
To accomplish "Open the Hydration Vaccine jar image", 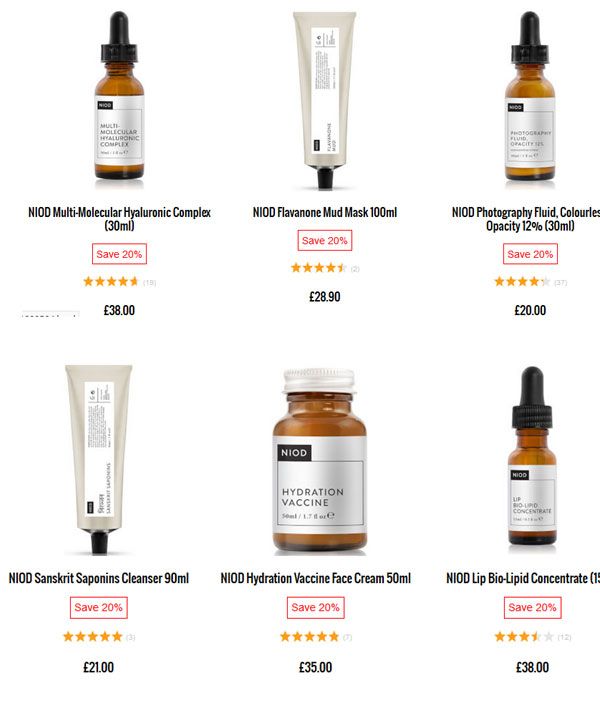I will 319,460.
